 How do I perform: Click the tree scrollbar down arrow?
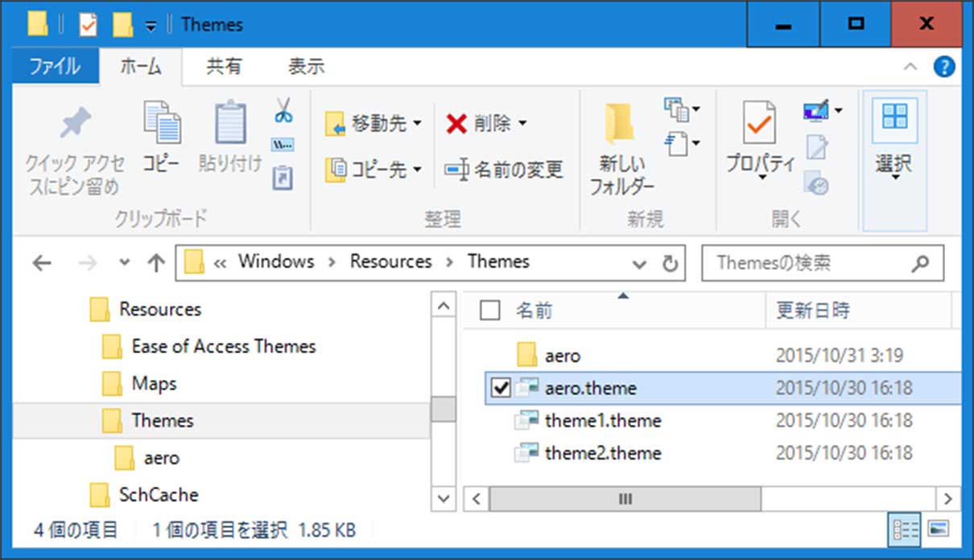click(444, 498)
